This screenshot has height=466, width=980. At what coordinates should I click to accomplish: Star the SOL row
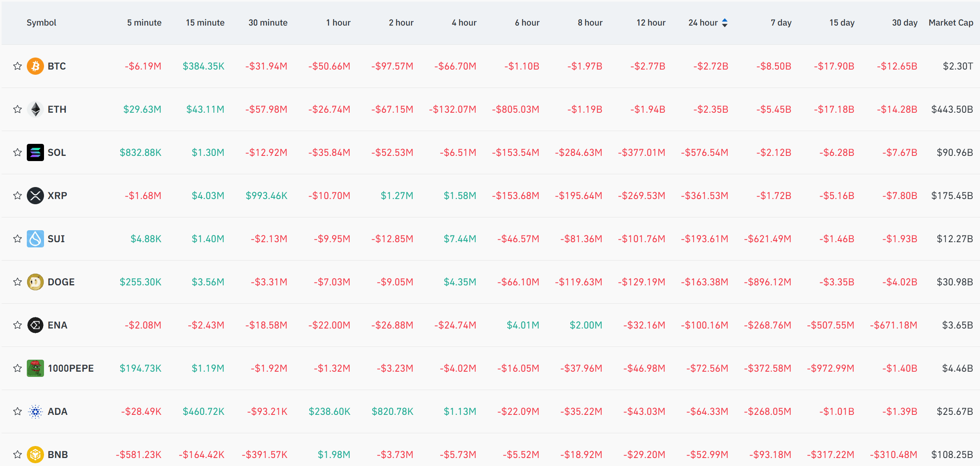[17, 153]
